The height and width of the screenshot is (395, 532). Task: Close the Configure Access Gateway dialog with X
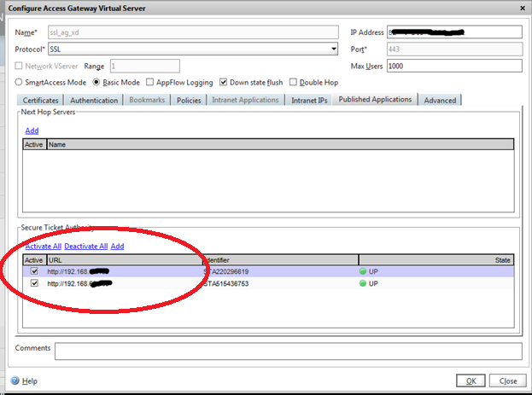click(523, 9)
